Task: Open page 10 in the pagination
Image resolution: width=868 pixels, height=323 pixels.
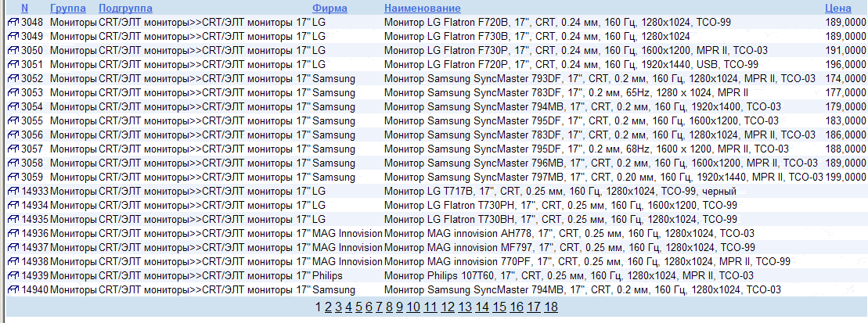Action: (413, 307)
